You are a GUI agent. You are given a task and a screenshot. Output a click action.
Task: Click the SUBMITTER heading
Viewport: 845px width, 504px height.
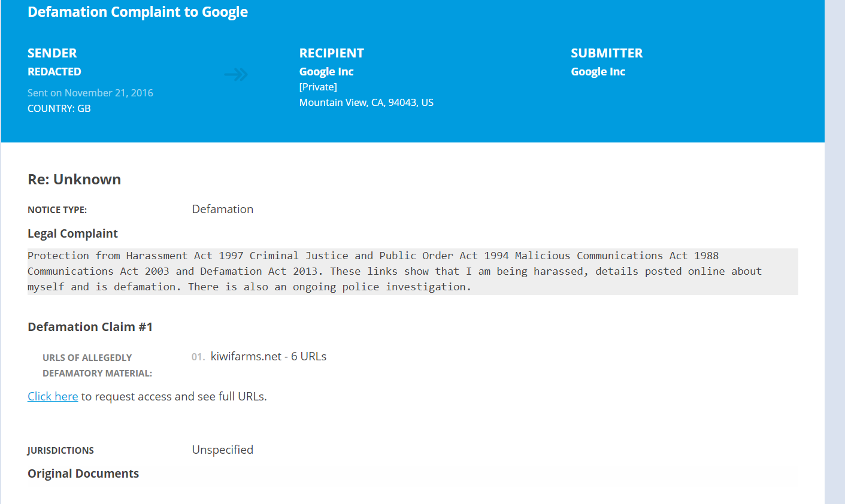(x=607, y=53)
